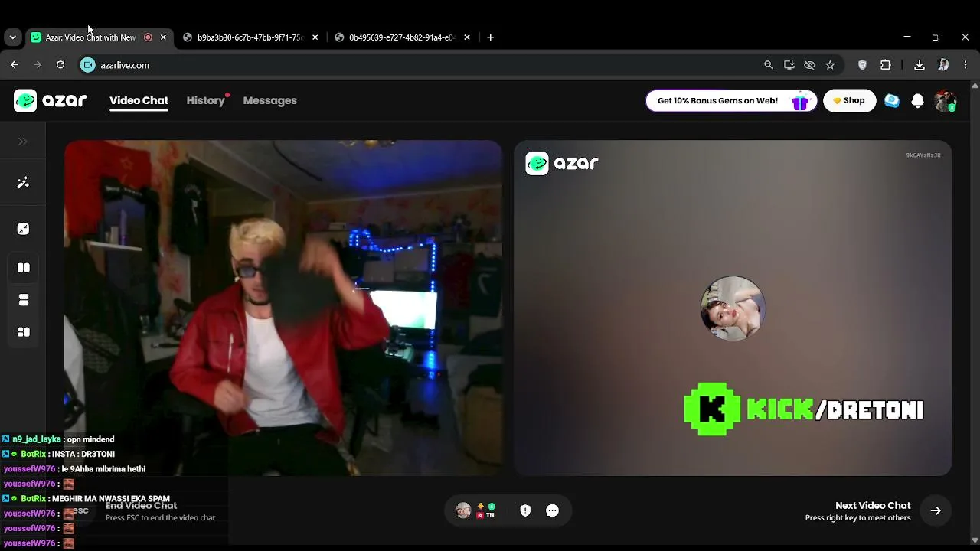Open the magic wand effects tool
Viewport: 980px width, 551px height.
[23, 183]
